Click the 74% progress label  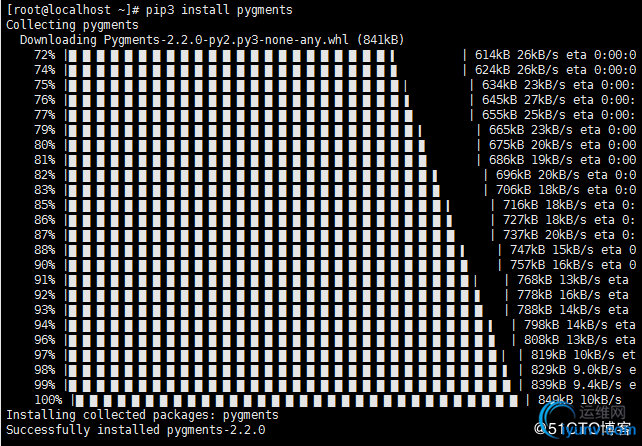45,70
